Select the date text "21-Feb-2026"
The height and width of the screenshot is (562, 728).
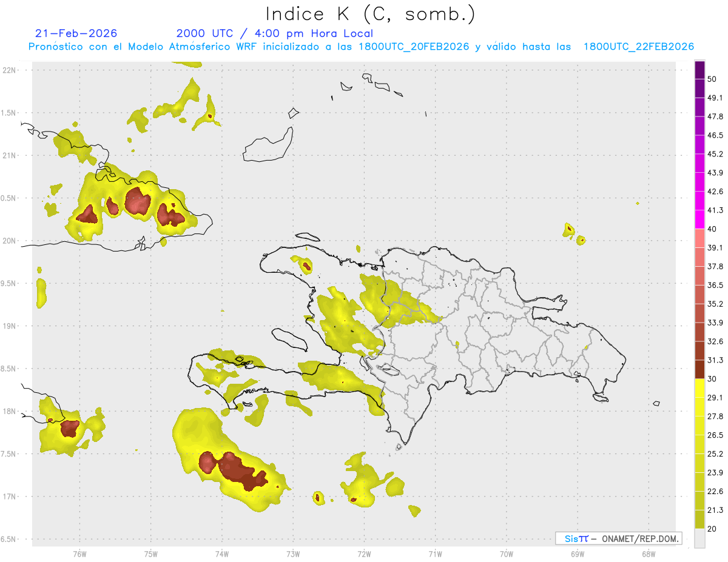click(76, 33)
